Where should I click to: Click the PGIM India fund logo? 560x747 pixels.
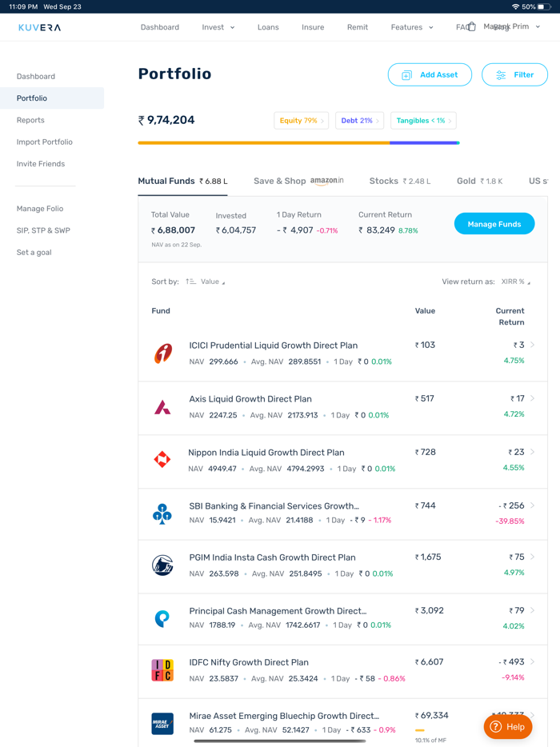click(162, 565)
